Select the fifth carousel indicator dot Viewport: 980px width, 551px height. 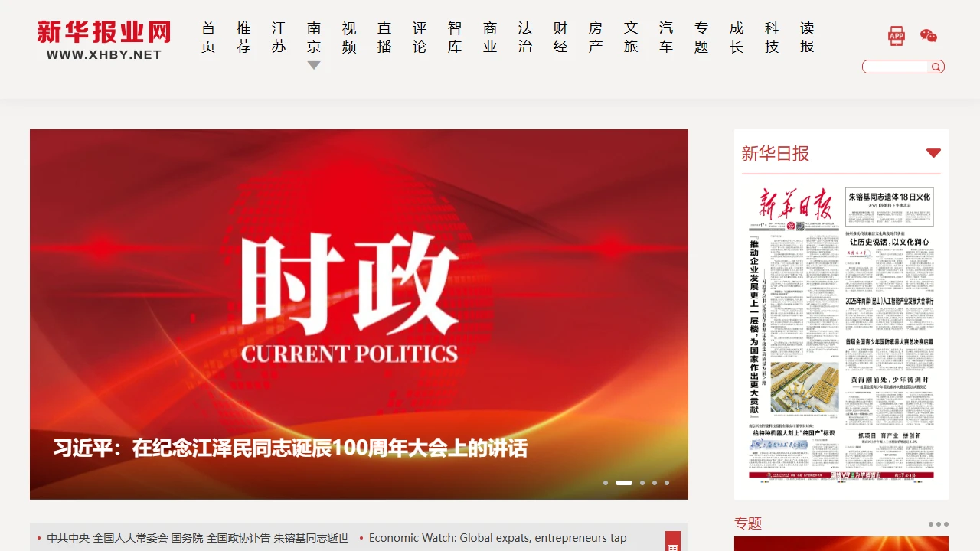click(x=667, y=483)
